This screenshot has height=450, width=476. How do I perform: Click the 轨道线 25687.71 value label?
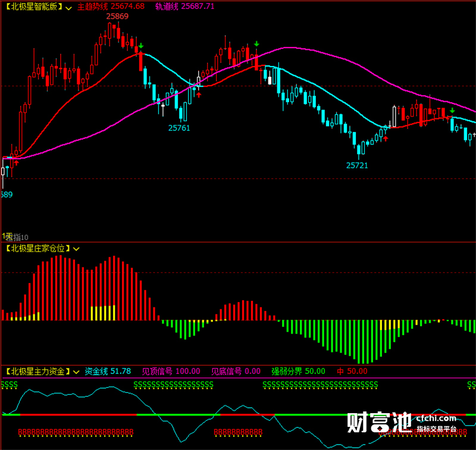[x=184, y=7]
